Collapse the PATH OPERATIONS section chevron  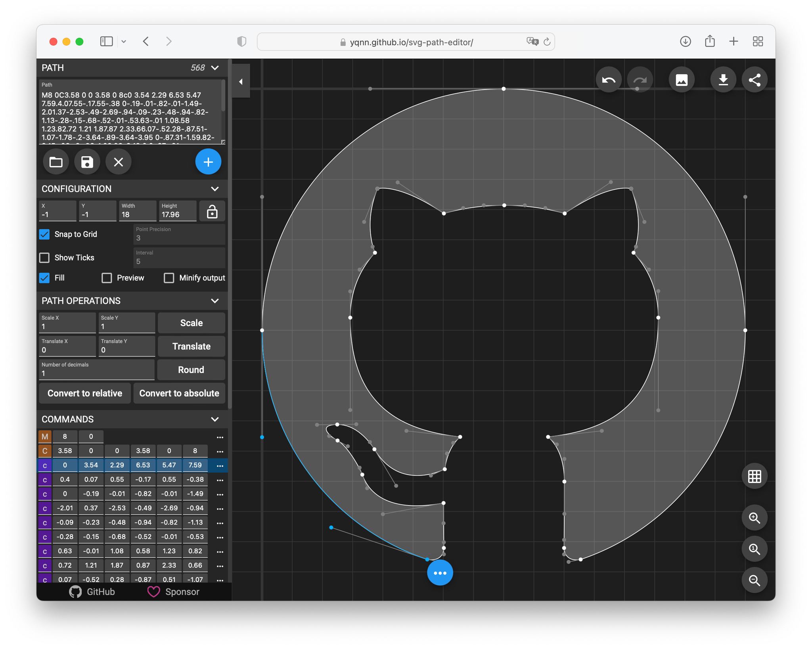(x=215, y=301)
